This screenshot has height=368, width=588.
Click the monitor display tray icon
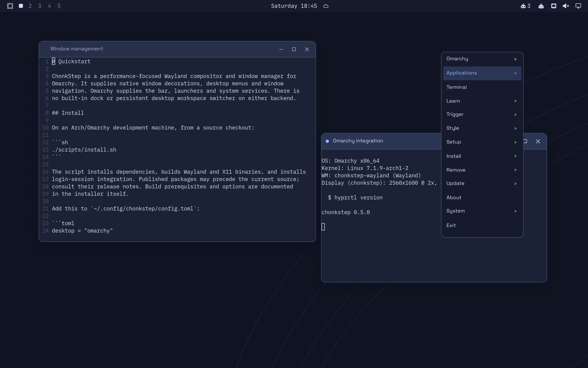click(x=578, y=6)
